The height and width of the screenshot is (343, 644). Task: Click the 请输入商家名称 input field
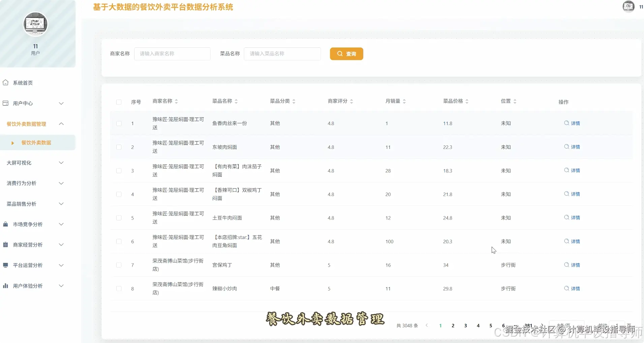172,54
